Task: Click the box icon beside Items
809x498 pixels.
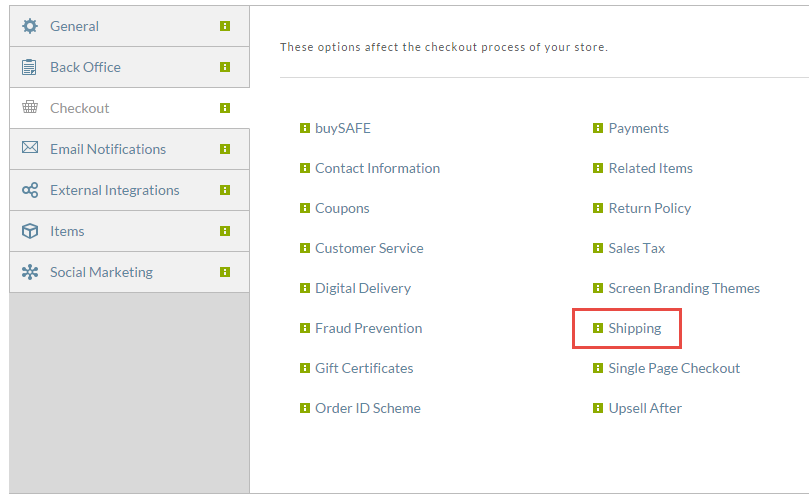Action: (x=30, y=231)
